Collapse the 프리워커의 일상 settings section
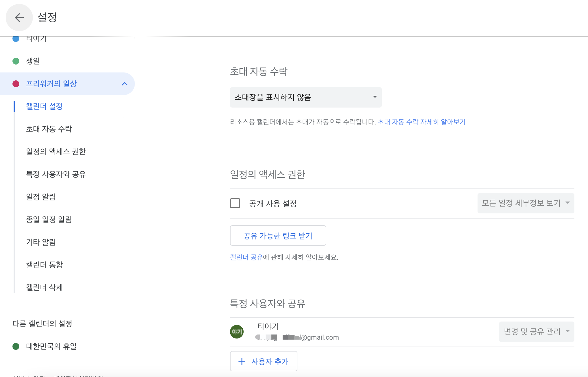 pyautogui.click(x=125, y=83)
